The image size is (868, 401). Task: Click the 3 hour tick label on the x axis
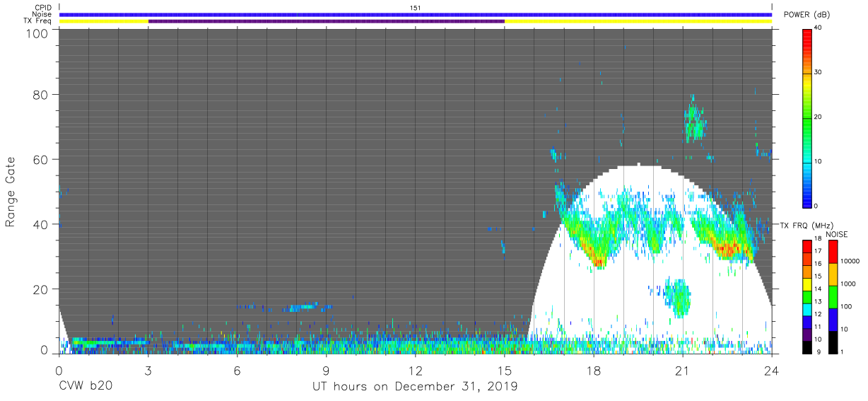click(x=148, y=370)
